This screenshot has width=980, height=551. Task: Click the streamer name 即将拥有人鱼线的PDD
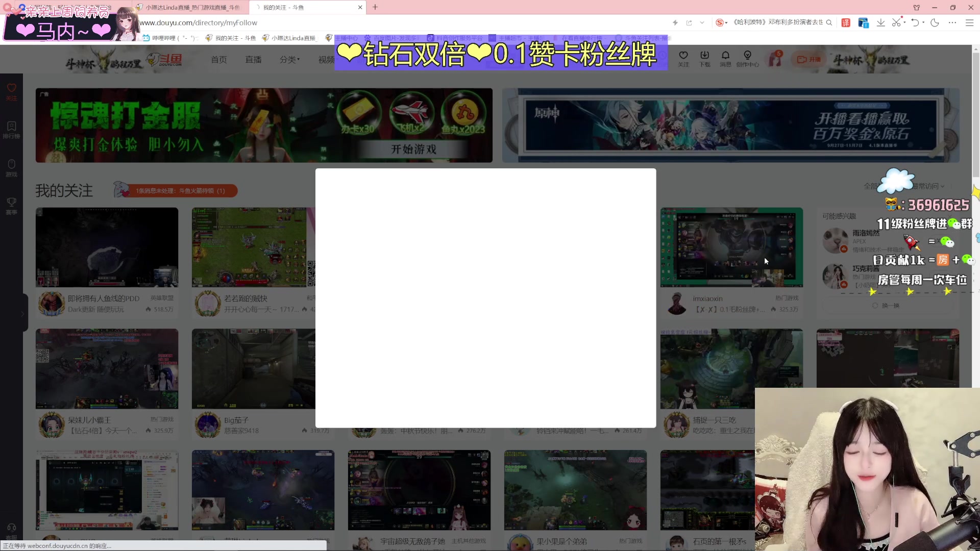click(x=104, y=298)
